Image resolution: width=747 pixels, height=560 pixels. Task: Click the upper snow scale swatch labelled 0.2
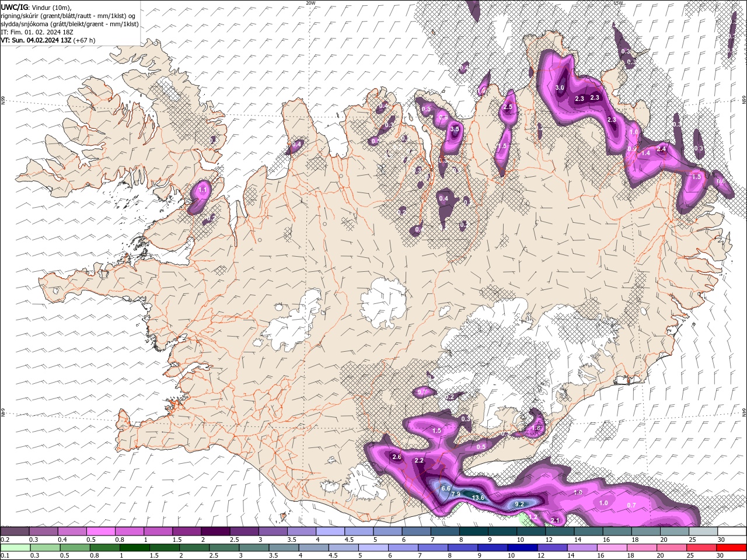click(x=15, y=531)
